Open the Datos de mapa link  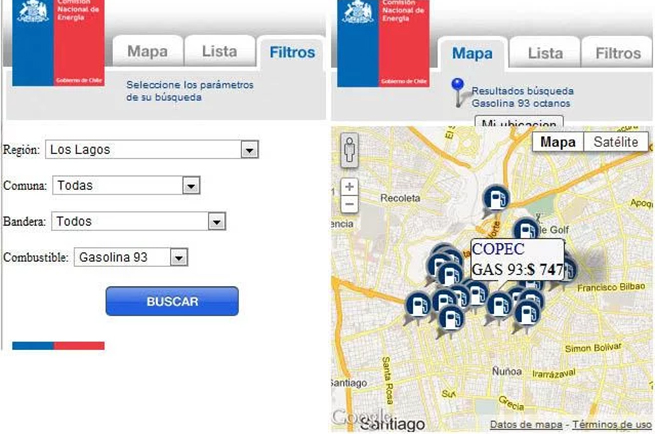(x=526, y=424)
